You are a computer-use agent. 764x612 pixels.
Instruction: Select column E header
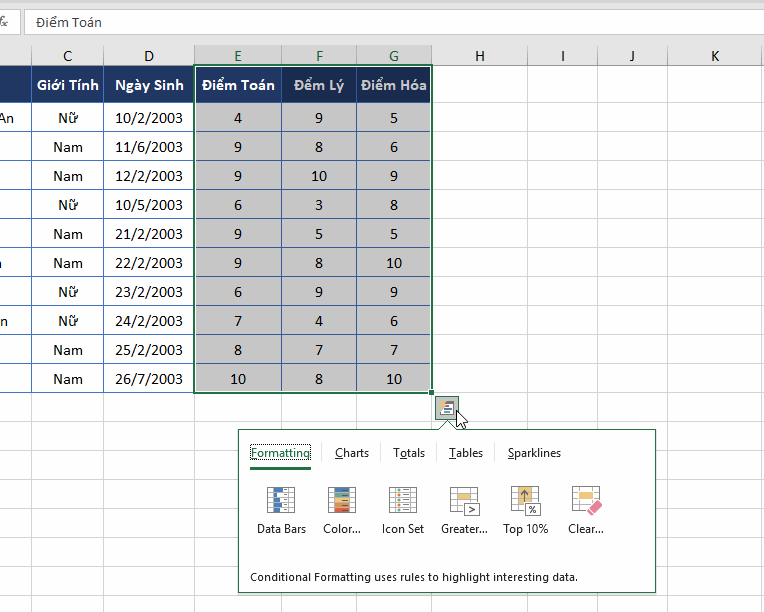click(x=238, y=56)
